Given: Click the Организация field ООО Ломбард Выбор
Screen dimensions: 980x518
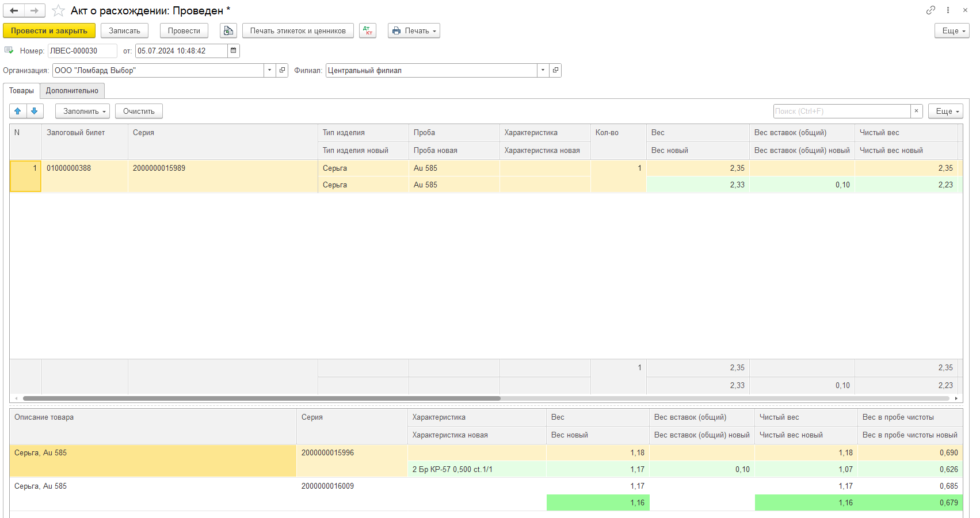Looking at the screenshot, I should tap(158, 70).
